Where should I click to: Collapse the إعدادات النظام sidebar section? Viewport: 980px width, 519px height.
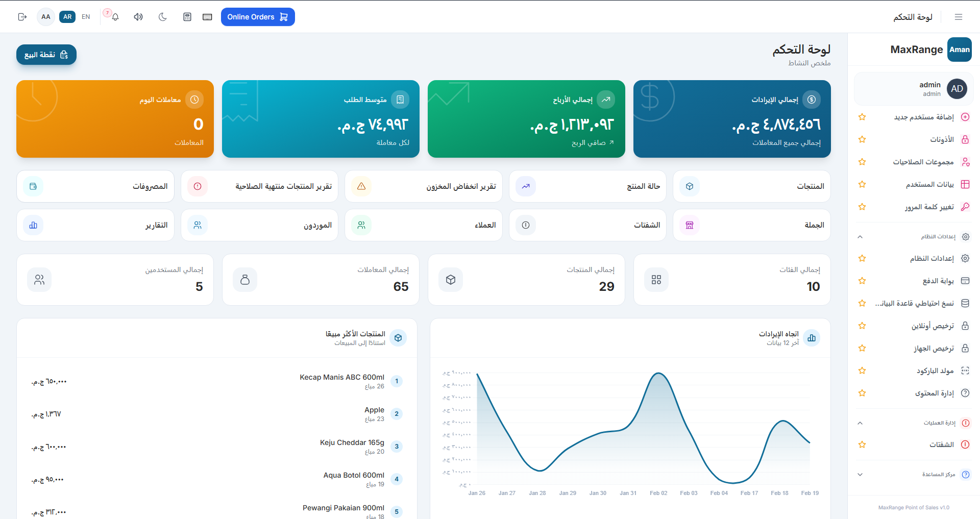pos(860,237)
